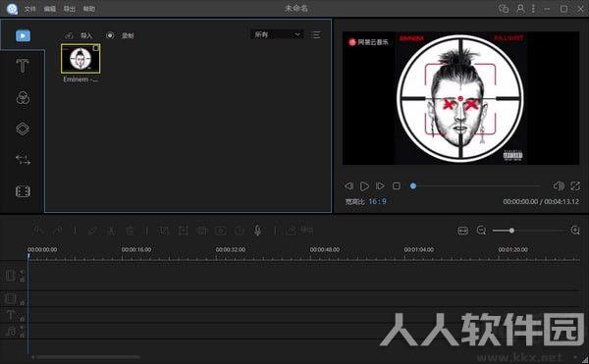Stop the preview playback
This screenshot has height=364, width=589.
[397, 185]
